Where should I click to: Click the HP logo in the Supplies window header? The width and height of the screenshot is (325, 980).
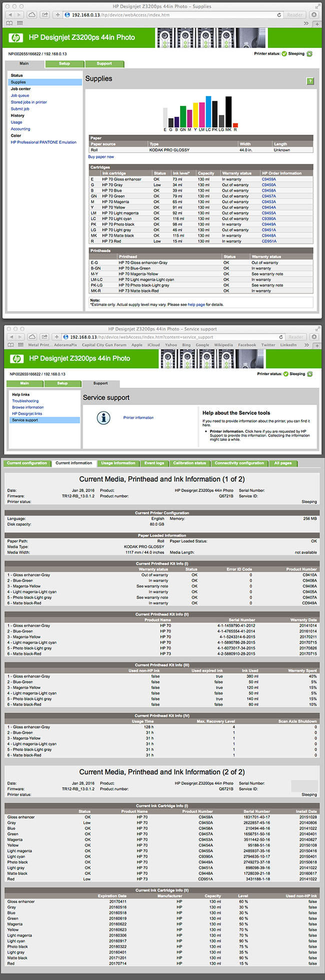(16, 37)
